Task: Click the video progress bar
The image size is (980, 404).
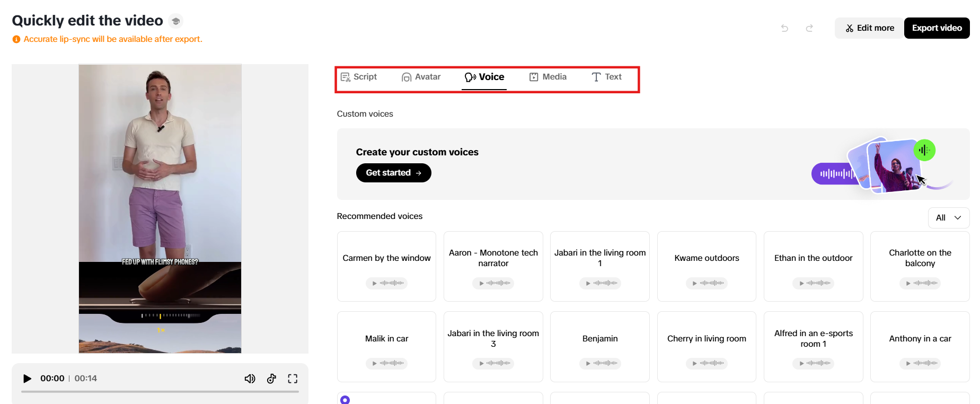Action: [x=160, y=392]
